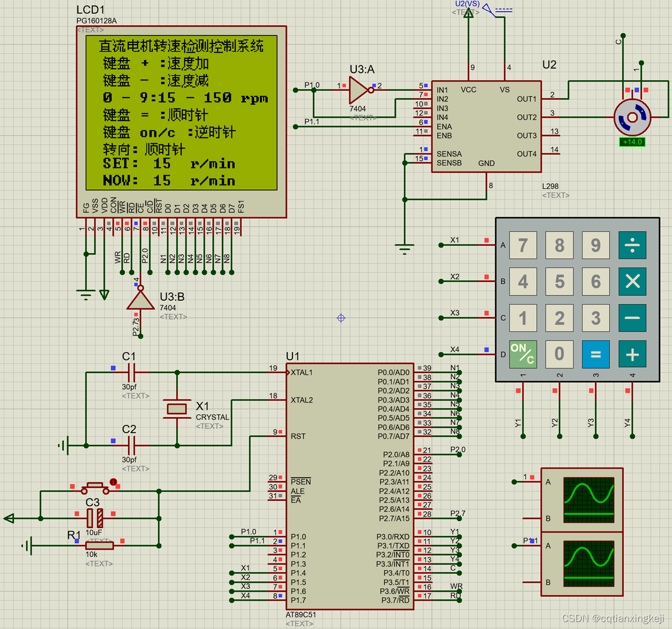672x629 pixels.
Task: Click the SENSA pin label on L298
Action: point(449,154)
